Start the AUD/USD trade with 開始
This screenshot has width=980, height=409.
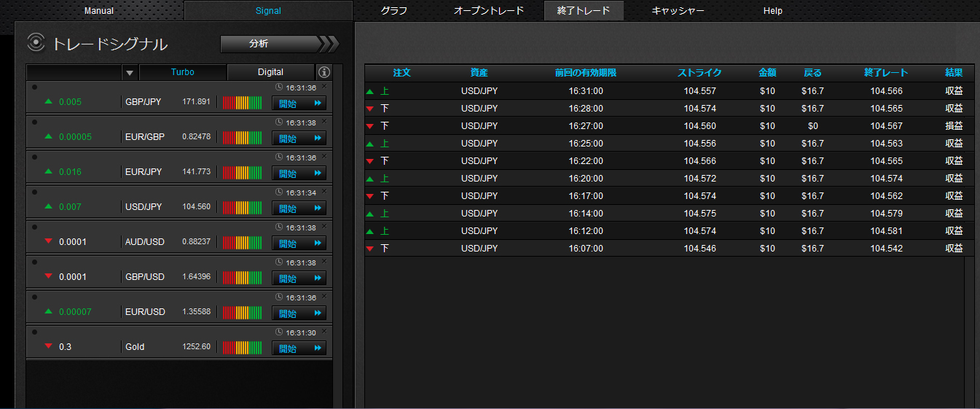pos(299,243)
